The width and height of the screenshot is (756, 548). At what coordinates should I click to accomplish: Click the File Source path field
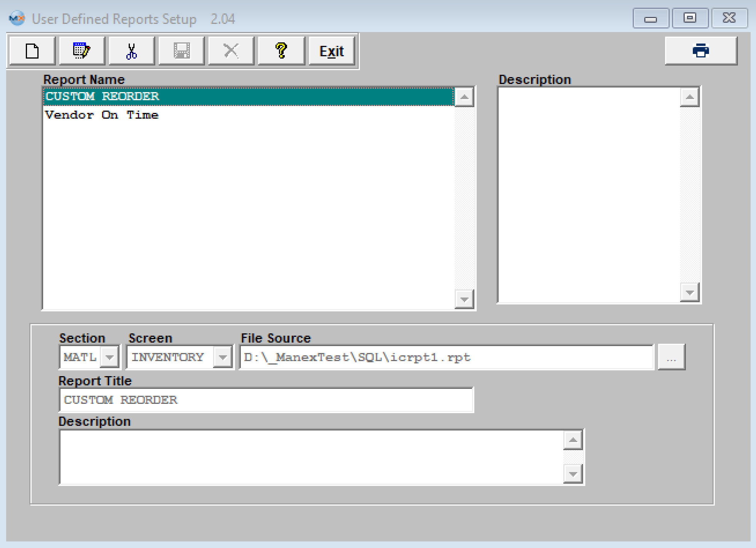click(x=446, y=358)
